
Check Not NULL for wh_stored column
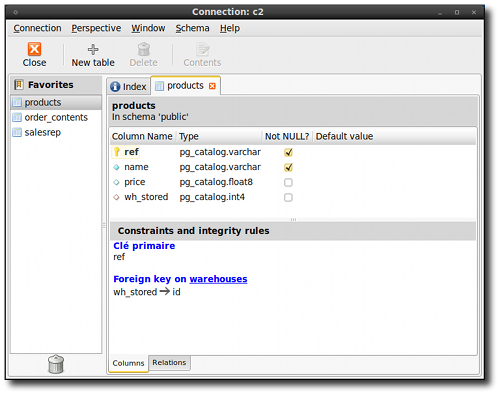coord(288,197)
